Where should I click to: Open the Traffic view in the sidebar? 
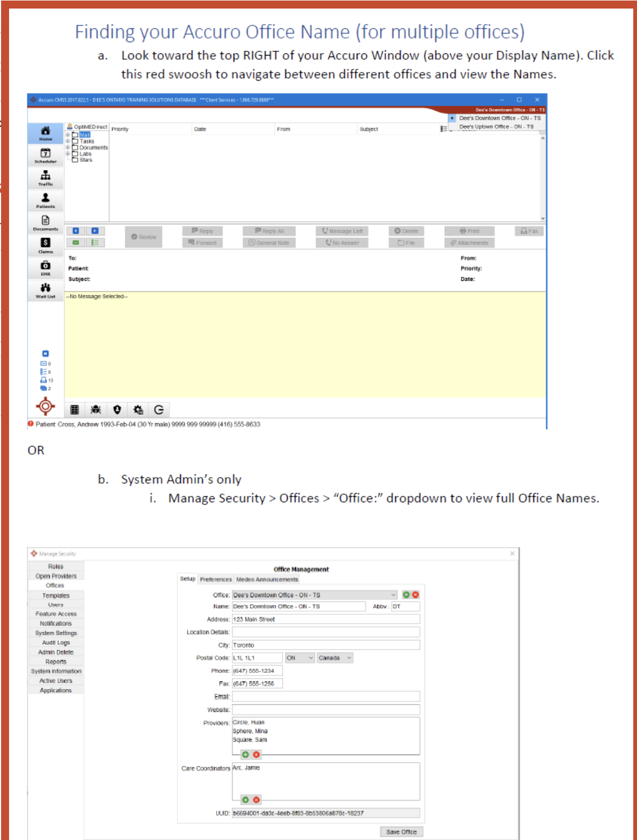click(x=46, y=178)
